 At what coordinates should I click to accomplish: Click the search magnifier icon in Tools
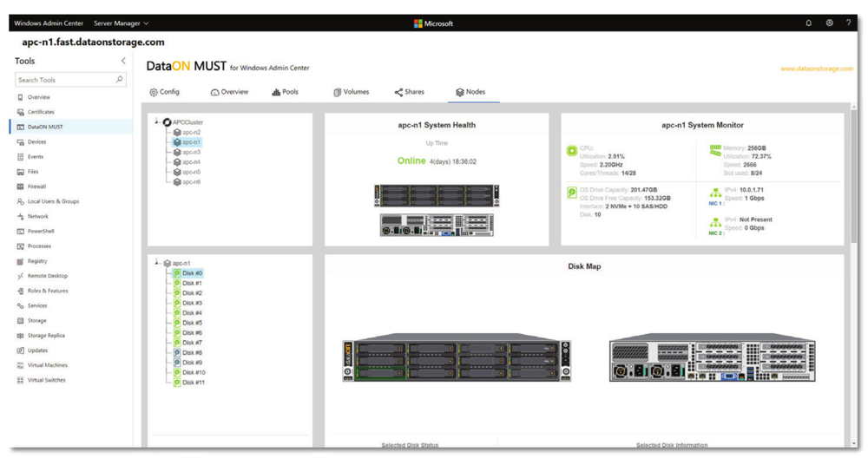[x=119, y=80]
